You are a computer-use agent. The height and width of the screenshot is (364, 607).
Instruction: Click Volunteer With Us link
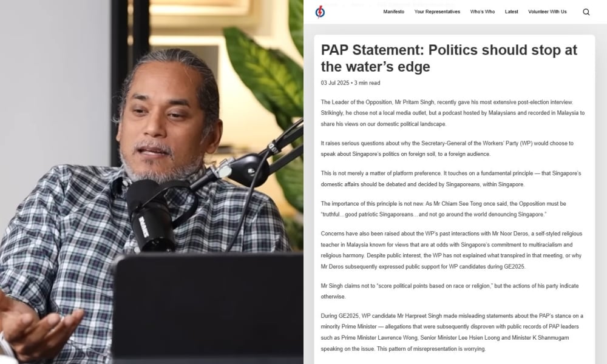547,12
